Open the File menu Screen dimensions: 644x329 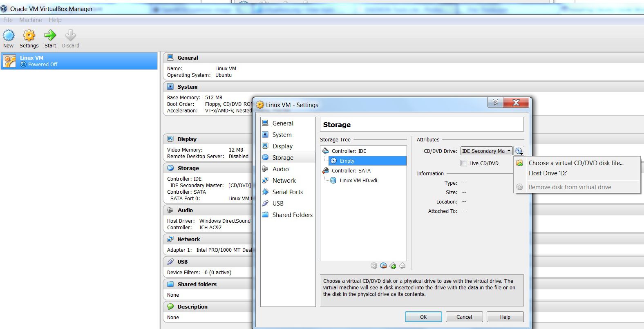click(8, 20)
